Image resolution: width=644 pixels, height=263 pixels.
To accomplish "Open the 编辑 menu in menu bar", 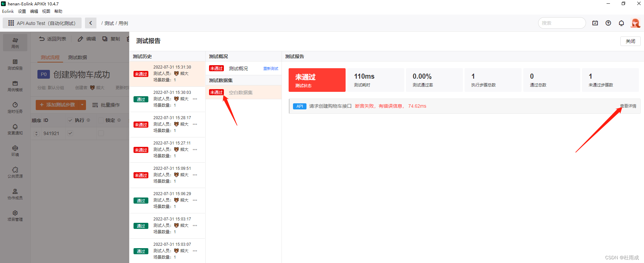I will (x=34, y=11).
